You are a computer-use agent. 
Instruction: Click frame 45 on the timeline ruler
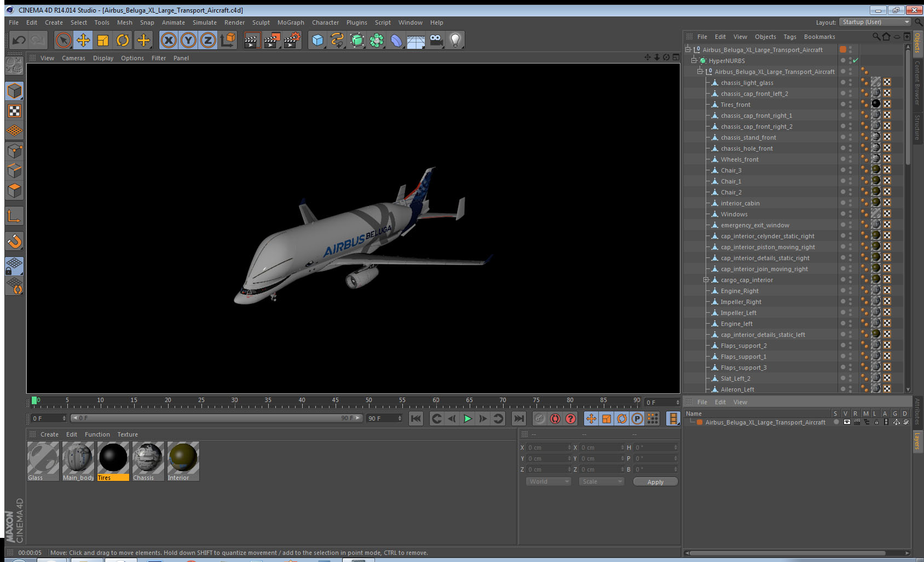(x=335, y=402)
